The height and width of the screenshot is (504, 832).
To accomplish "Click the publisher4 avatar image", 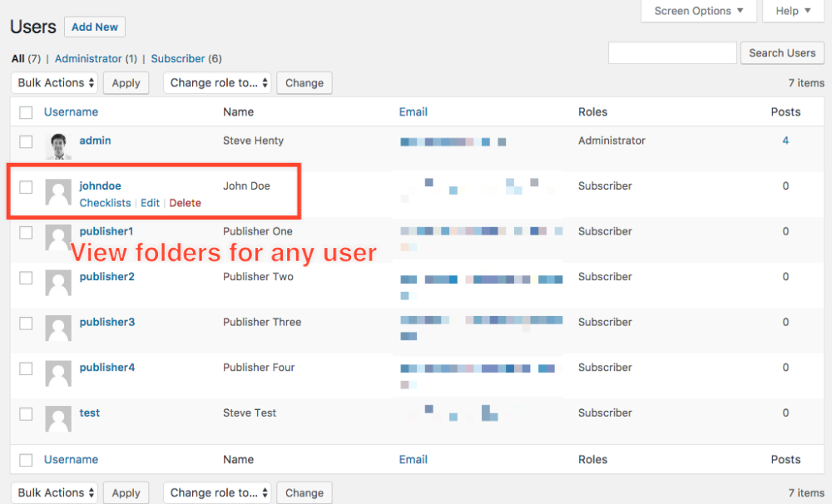I will click(x=58, y=373).
